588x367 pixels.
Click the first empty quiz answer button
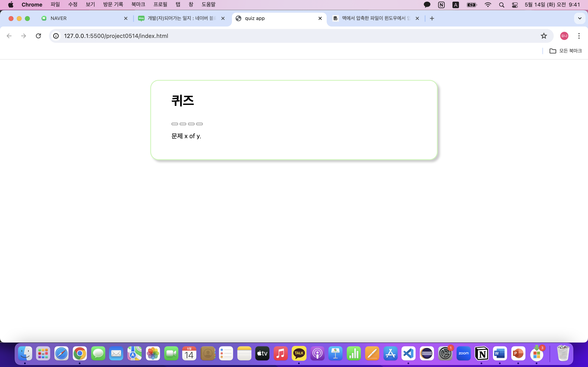pos(175,124)
